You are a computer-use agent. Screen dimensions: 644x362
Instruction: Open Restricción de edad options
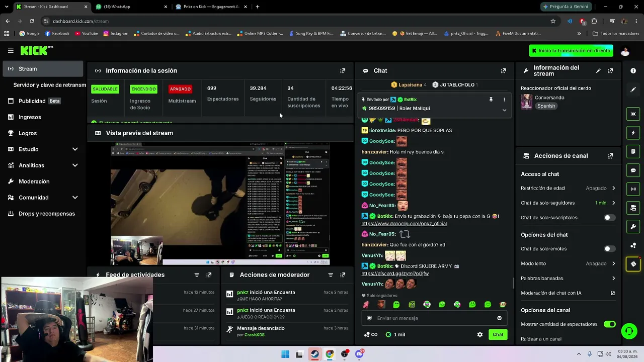[568, 188]
